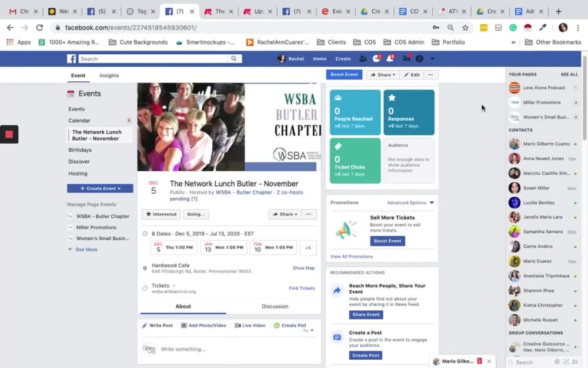
Task: Open the Friend Requests icon
Action: click(363, 58)
